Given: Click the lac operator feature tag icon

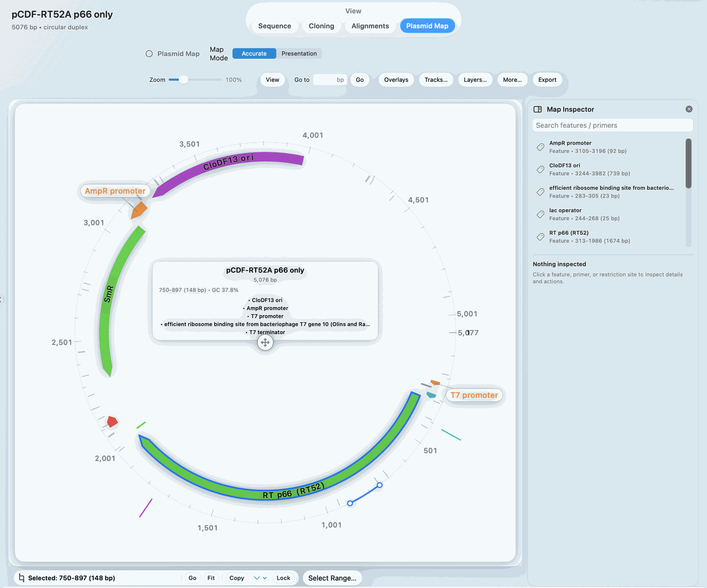Looking at the screenshot, I should [x=540, y=214].
